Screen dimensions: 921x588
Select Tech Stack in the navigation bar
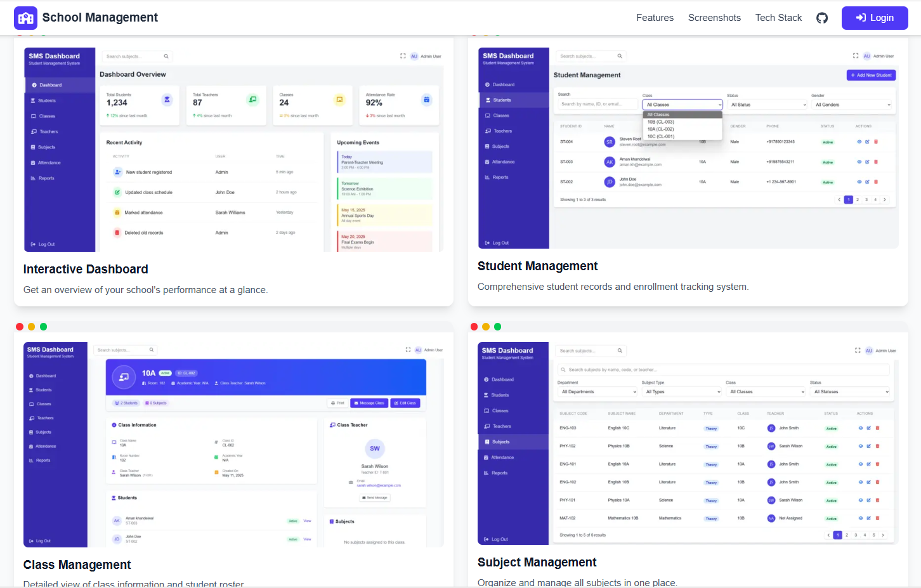(778, 18)
